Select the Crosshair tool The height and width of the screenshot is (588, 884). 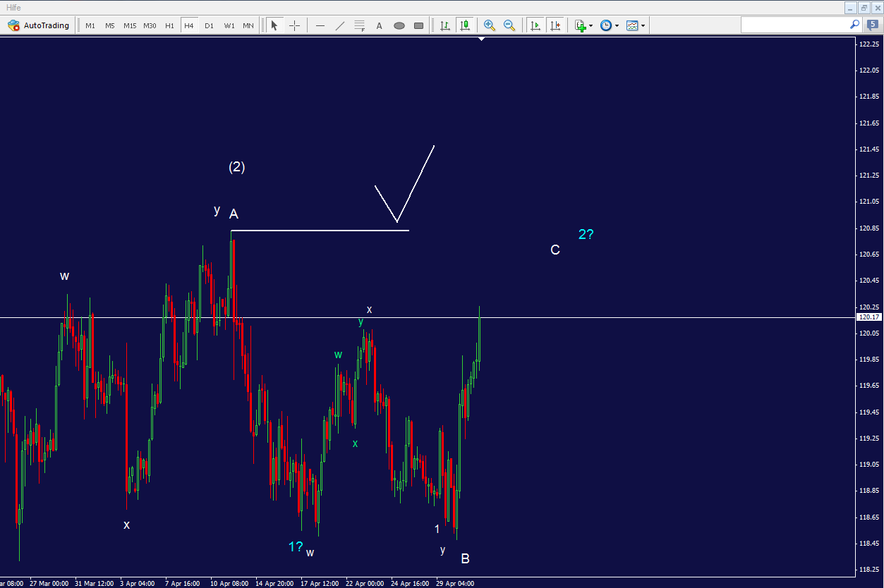click(x=294, y=25)
